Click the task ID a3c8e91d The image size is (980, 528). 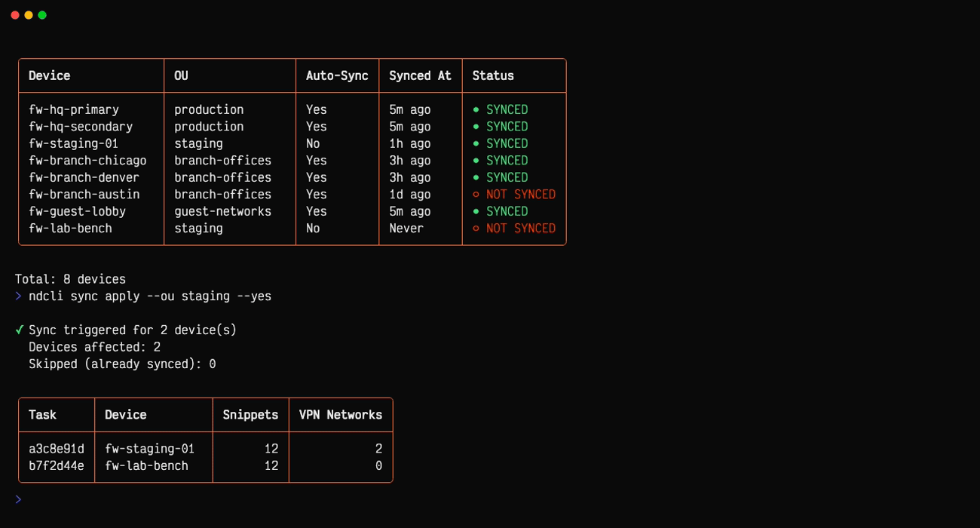(x=56, y=448)
